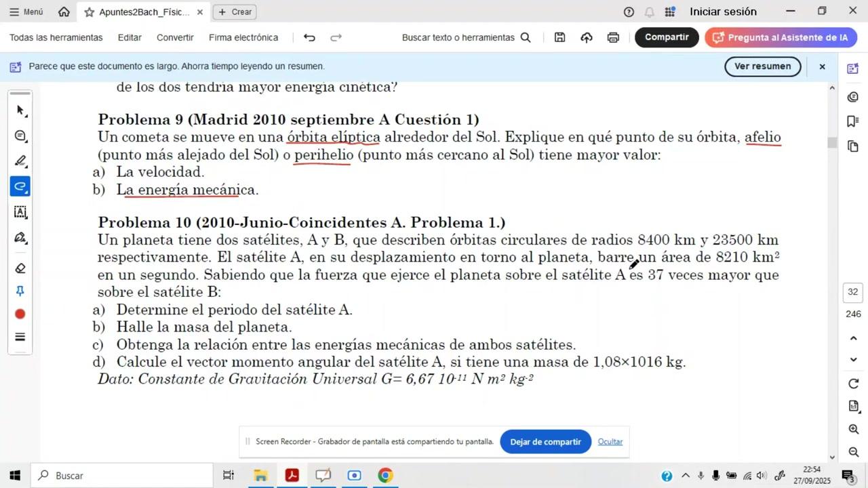Open the bookmarks panel
Screen dimensions: 868x488
click(x=853, y=121)
